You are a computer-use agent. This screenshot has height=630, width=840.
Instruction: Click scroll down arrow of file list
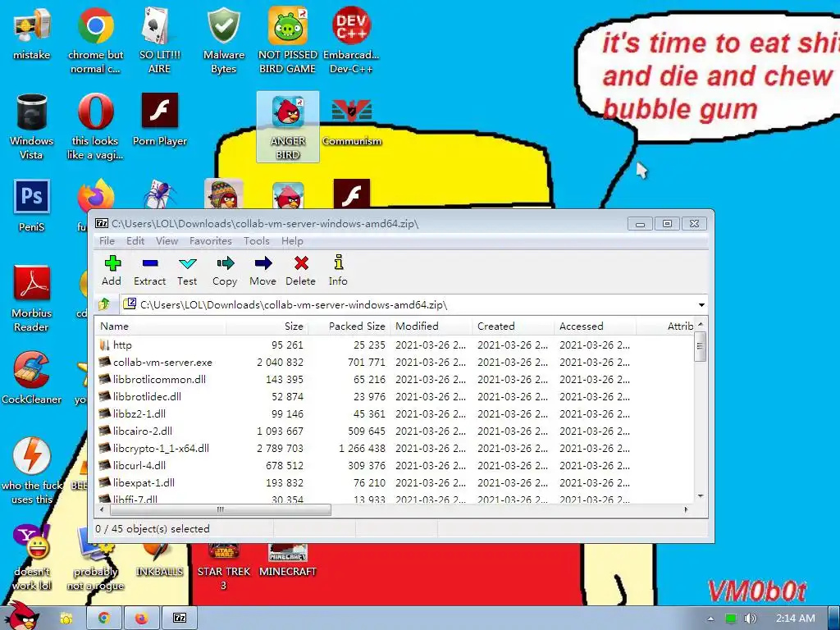coord(700,496)
